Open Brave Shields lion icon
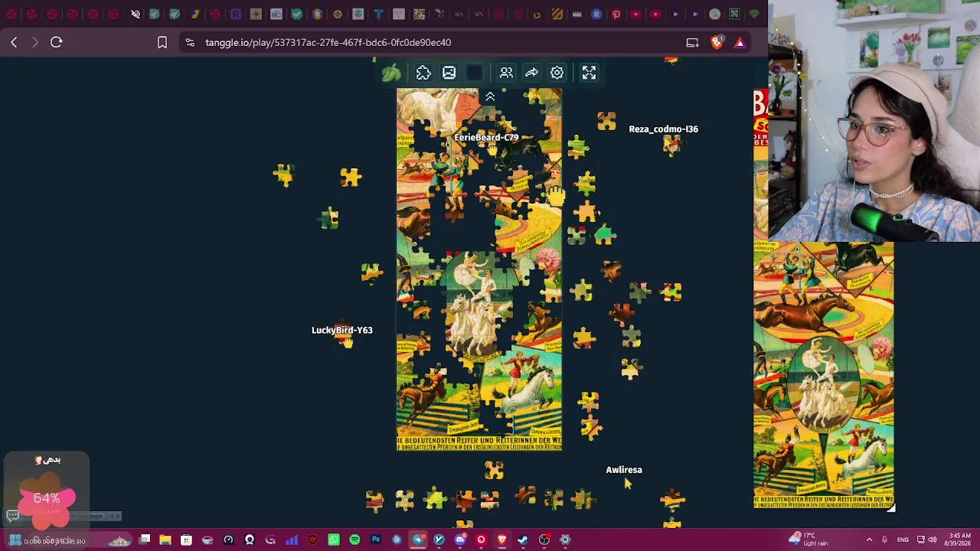This screenshot has height=551, width=980. click(x=717, y=42)
